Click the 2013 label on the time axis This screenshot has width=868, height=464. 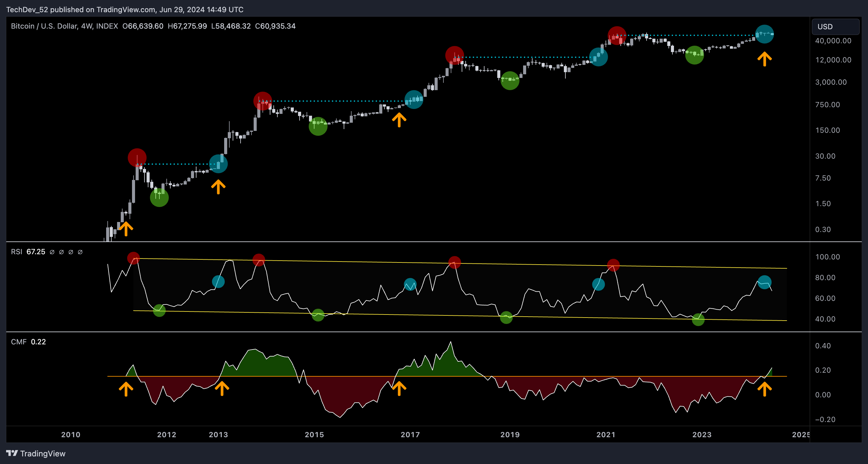tap(218, 435)
